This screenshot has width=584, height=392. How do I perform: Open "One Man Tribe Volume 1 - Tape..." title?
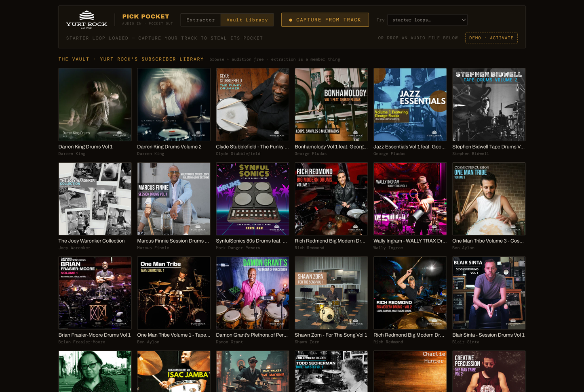tap(174, 335)
